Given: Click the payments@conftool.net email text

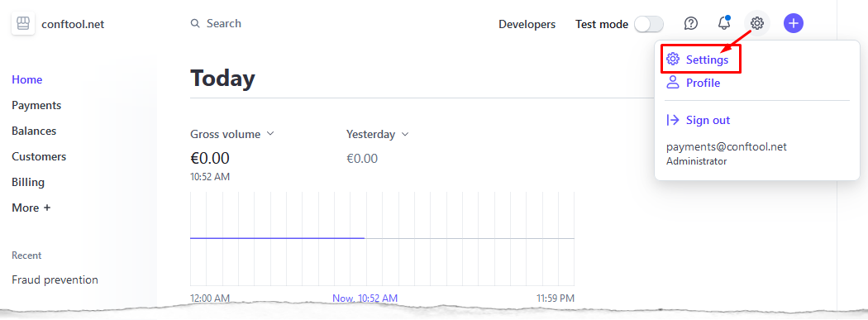Looking at the screenshot, I should pyautogui.click(x=727, y=146).
